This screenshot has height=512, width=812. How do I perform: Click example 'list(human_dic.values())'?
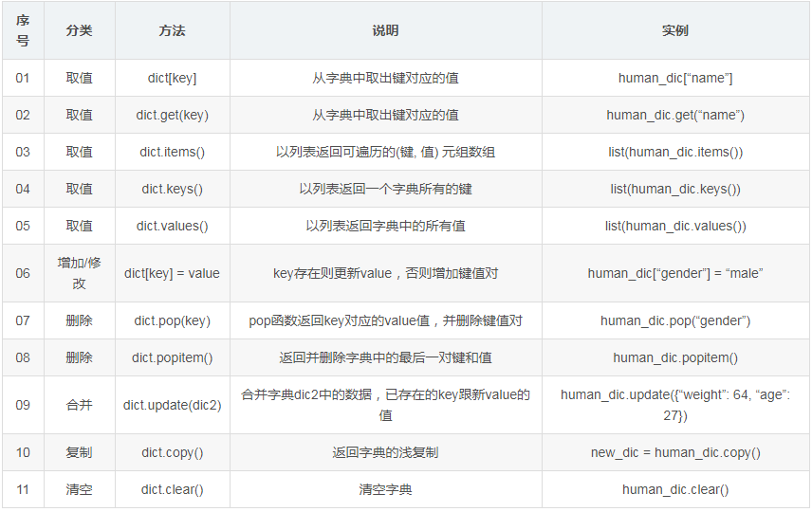675,227
